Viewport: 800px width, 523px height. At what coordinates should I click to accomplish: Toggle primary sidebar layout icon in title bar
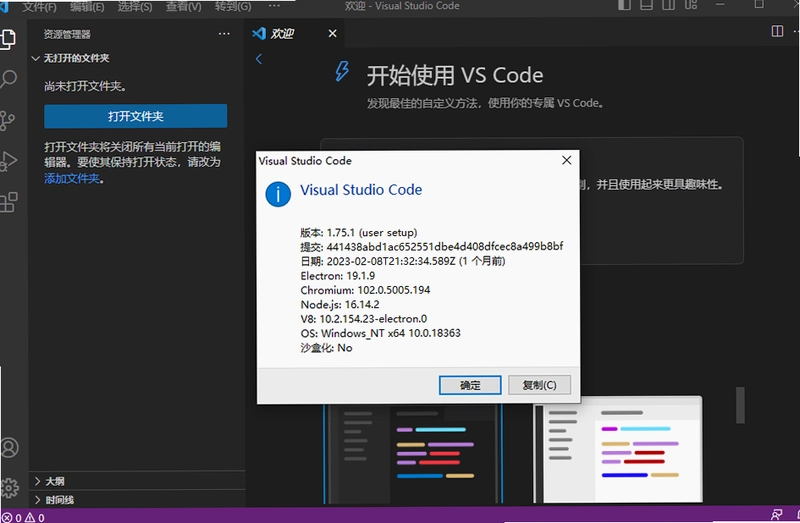click(624, 5)
